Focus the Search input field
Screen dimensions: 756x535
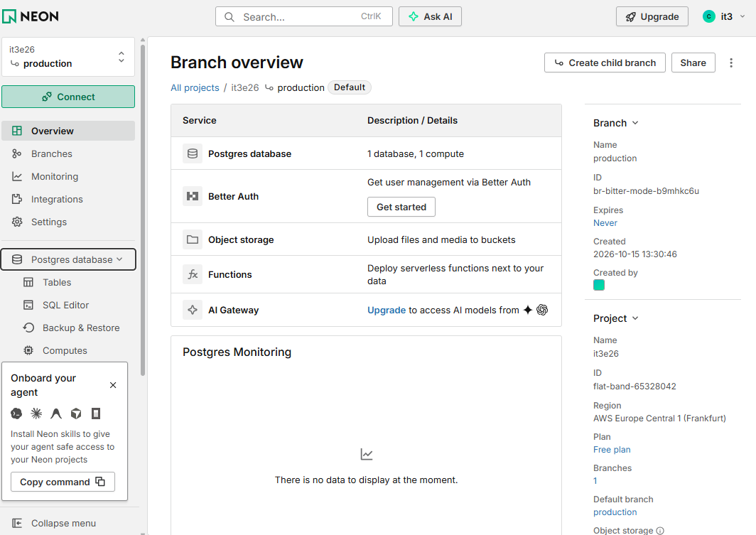304,16
